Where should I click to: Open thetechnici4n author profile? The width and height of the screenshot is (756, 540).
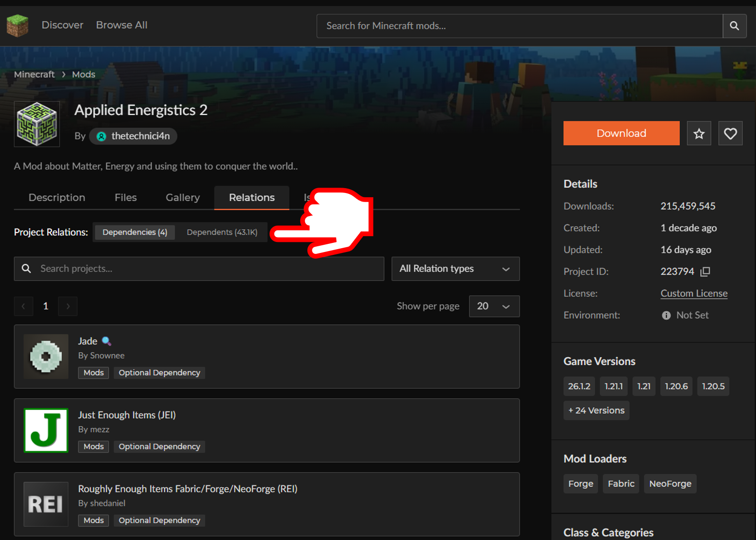(x=133, y=136)
